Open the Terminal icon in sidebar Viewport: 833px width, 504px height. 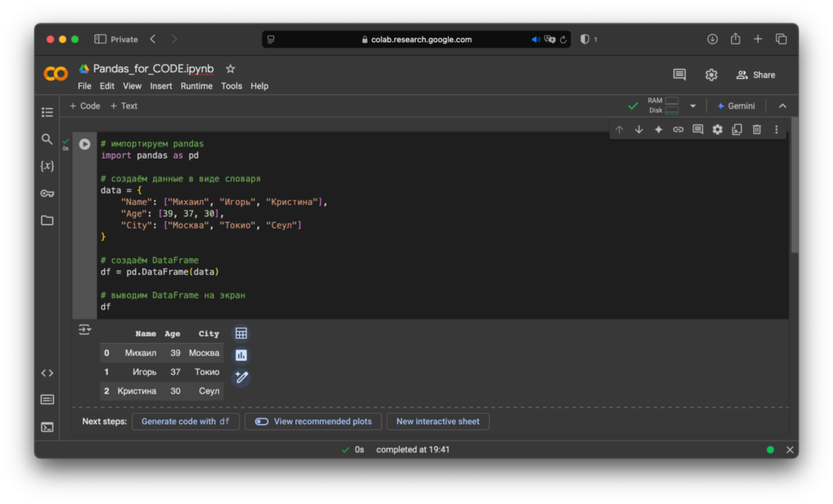click(x=47, y=427)
